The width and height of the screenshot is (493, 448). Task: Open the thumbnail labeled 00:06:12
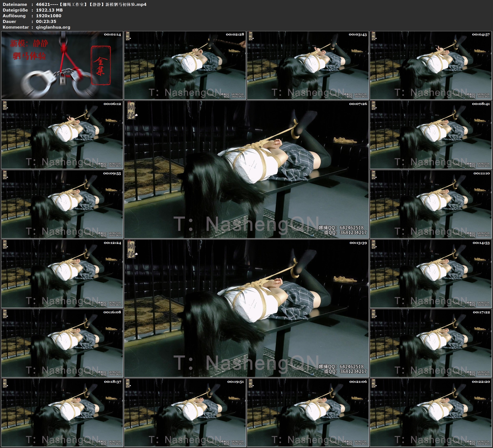[x=62, y=135]
